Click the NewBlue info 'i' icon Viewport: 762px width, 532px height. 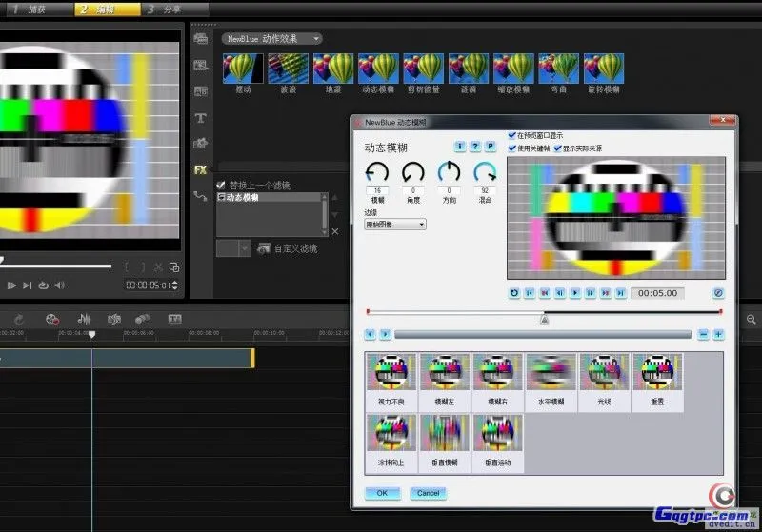tap(460, 147)
